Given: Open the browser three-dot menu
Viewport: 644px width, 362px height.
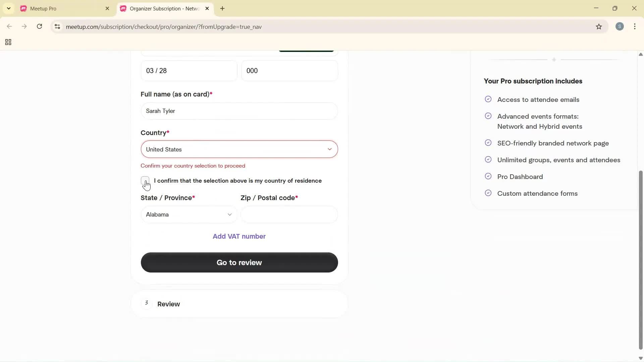Looking at the screenshot, I should [x=635, y=26].
